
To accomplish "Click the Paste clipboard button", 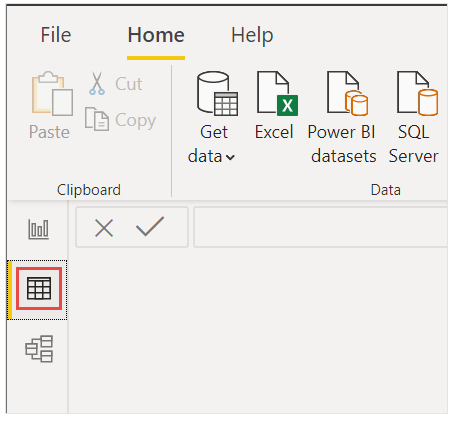I will point(50,106).
